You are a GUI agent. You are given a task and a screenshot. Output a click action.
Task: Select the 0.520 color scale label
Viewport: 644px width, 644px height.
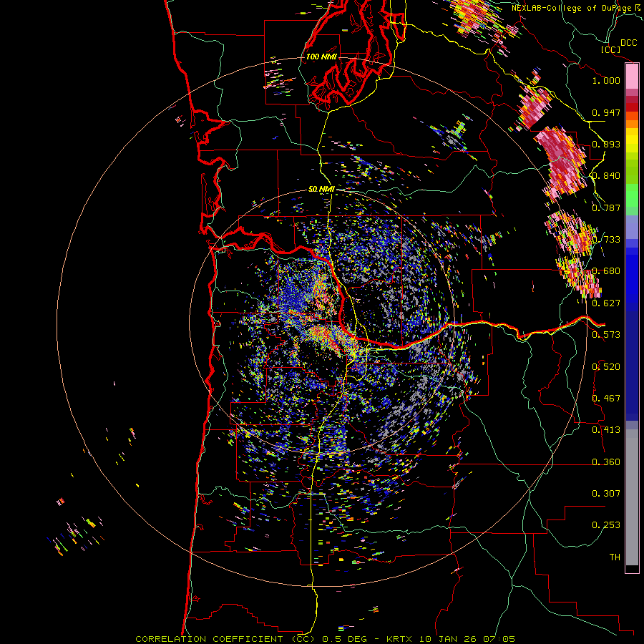coord(606,367)
